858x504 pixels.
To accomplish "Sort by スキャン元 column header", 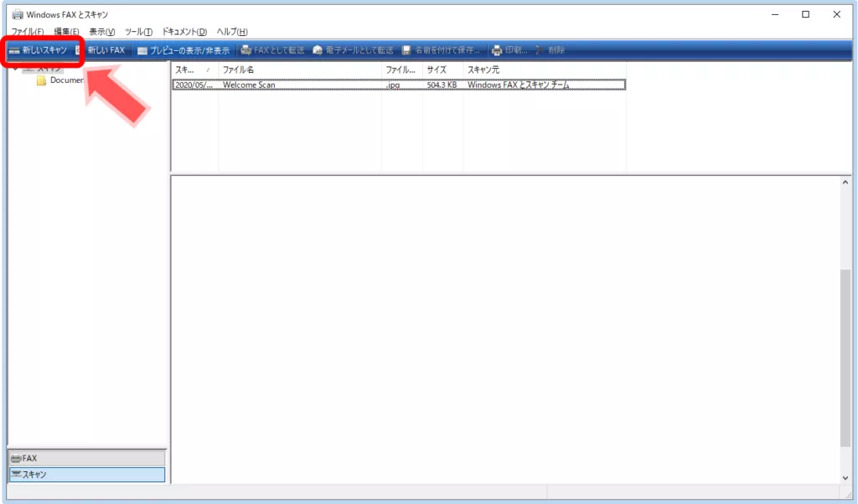I will click(545, 70).
